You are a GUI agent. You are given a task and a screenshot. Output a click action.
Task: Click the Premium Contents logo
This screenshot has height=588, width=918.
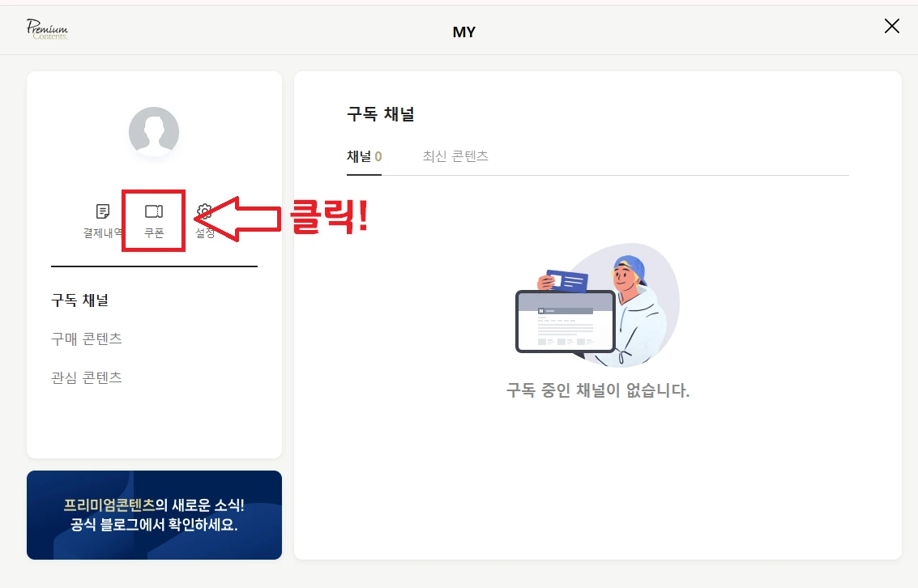pos(47,29)
